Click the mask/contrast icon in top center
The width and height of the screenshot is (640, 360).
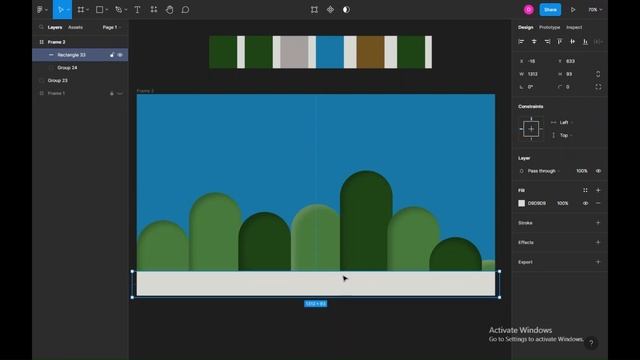point(346,9)
